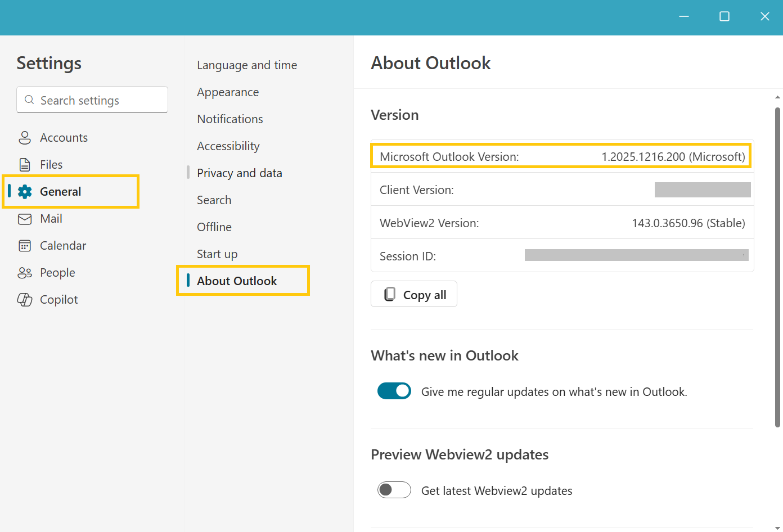
Task: Click the Client Version label
Action: click(417, 190)
